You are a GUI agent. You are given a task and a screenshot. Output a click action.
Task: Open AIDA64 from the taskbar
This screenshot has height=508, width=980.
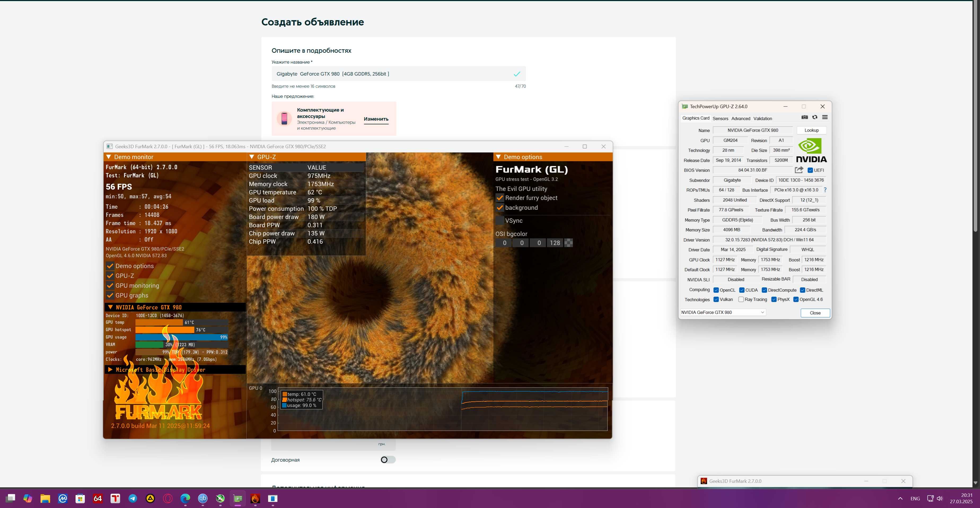[98, 498]
